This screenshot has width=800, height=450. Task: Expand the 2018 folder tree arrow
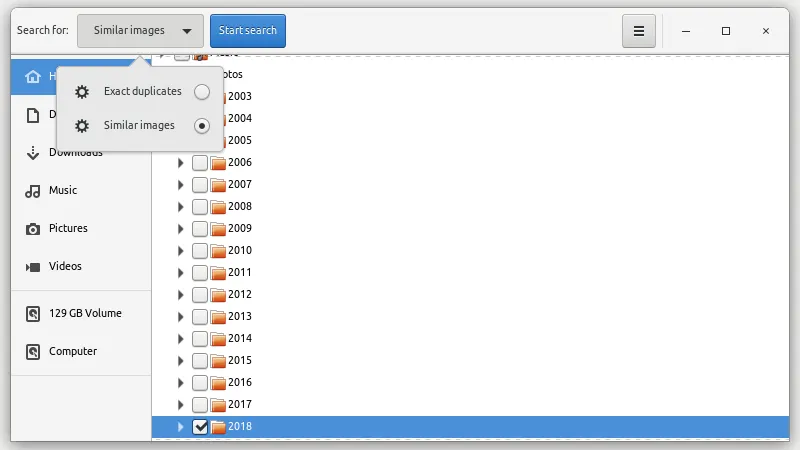tap(181, 427)
